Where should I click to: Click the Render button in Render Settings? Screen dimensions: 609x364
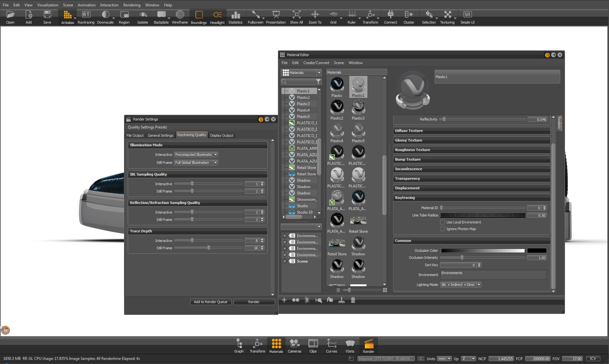pos(254,302)
